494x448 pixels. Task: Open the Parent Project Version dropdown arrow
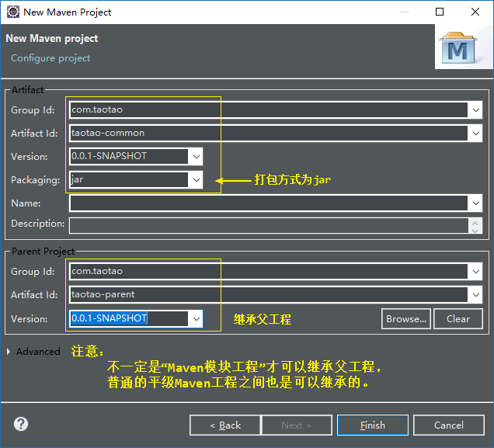tap(197, 318)
